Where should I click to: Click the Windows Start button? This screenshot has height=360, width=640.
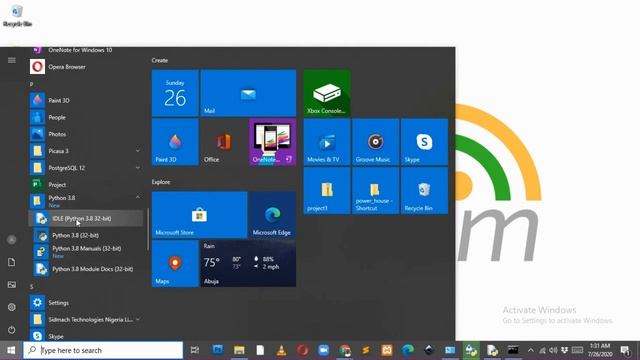pos(11,350)
